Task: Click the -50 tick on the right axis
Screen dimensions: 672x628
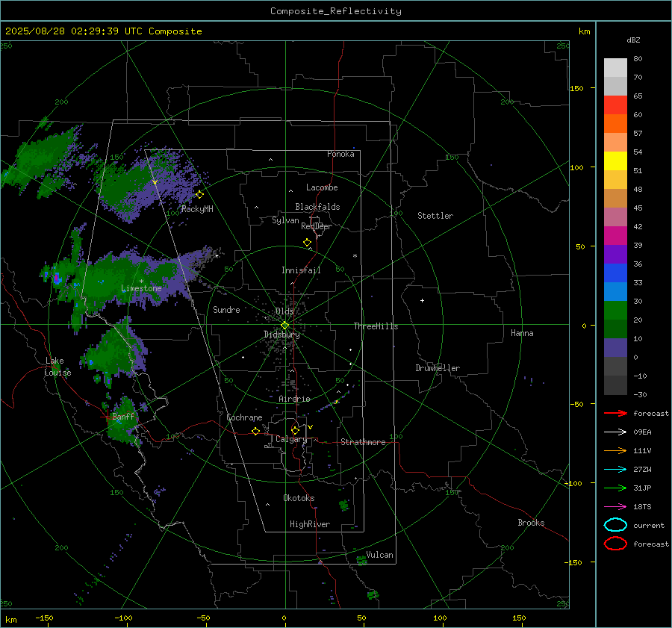Action: (576, 404)
